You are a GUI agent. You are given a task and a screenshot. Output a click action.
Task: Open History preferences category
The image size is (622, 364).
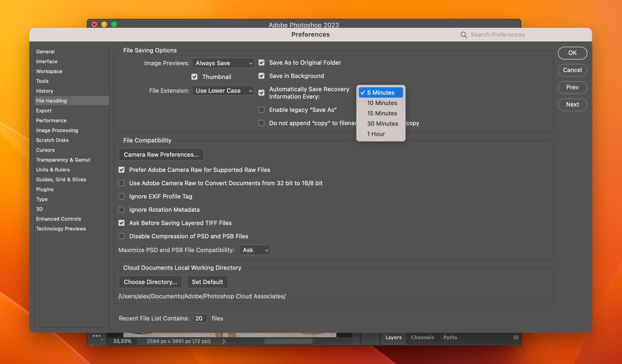click(72, 91)
